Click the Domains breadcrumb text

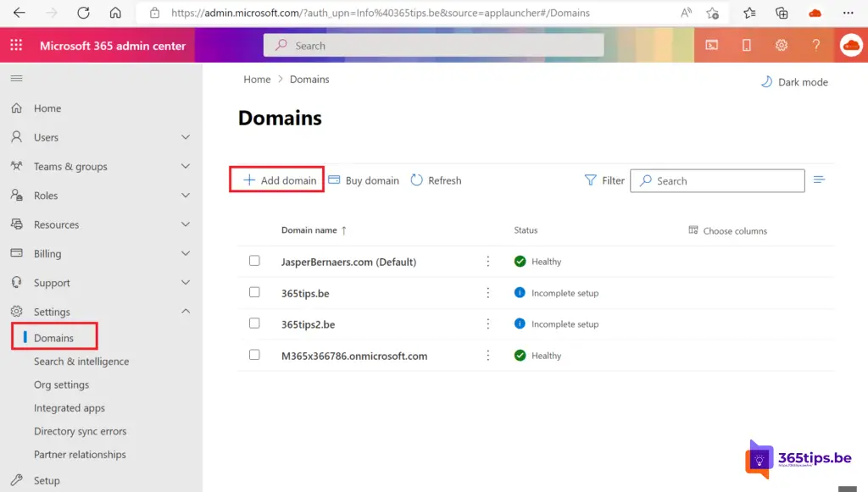click(x=309, y=79)
